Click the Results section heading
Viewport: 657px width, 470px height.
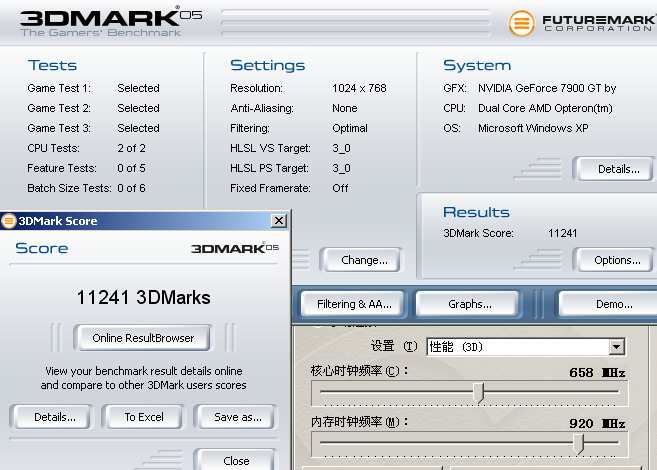click(476, 212)
